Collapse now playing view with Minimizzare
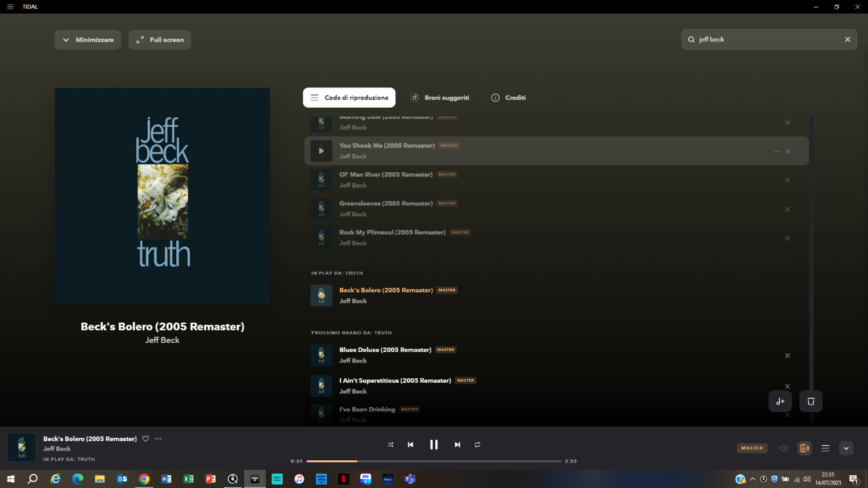 (87, 40)
